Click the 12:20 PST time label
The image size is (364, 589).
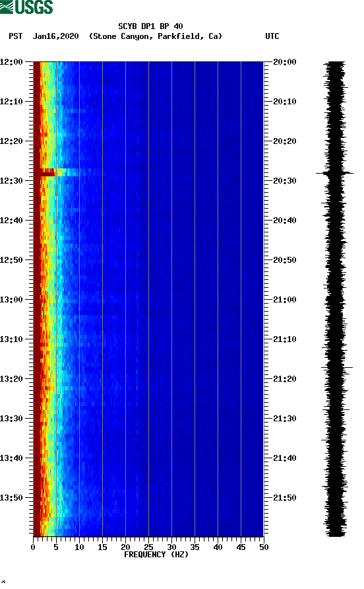(11, 141)
